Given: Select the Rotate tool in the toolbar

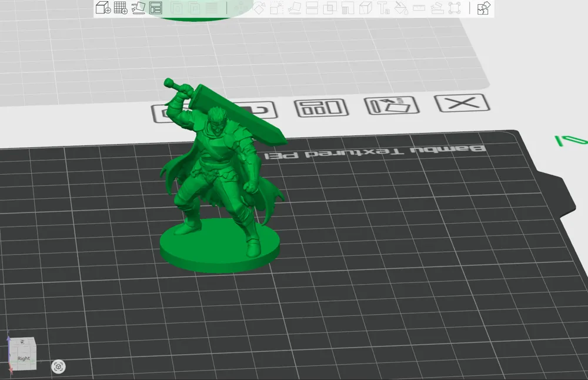Looking at the screenshot, I should (259, 8).
